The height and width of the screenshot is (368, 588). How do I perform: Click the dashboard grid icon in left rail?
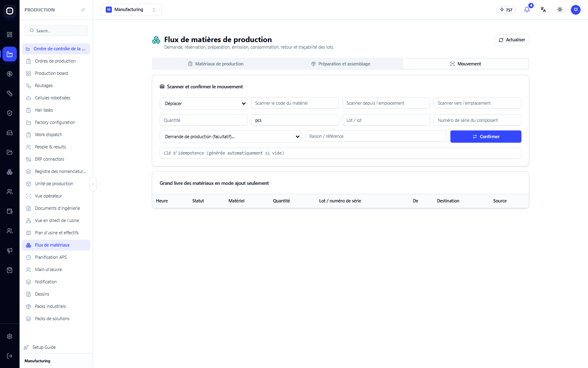tap(10, 35)
